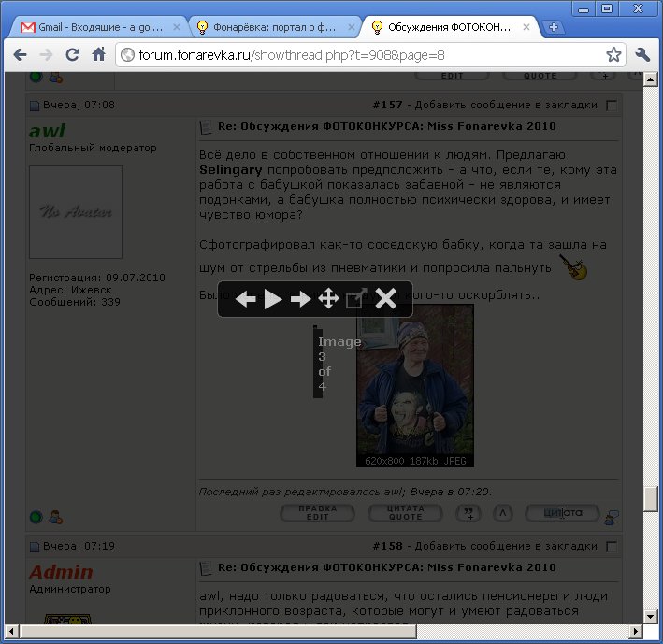
Task: Click the browser forward arrow
Action: coord(46,54)
